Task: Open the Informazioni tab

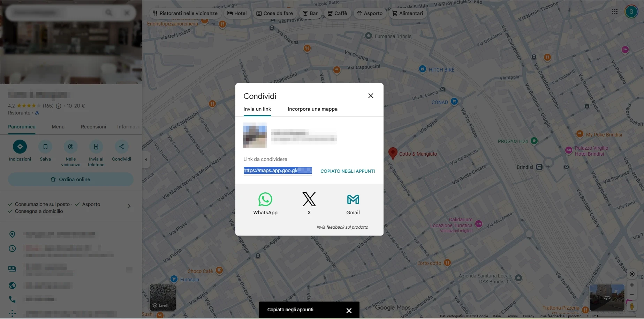Action: (x=128, y=127)
